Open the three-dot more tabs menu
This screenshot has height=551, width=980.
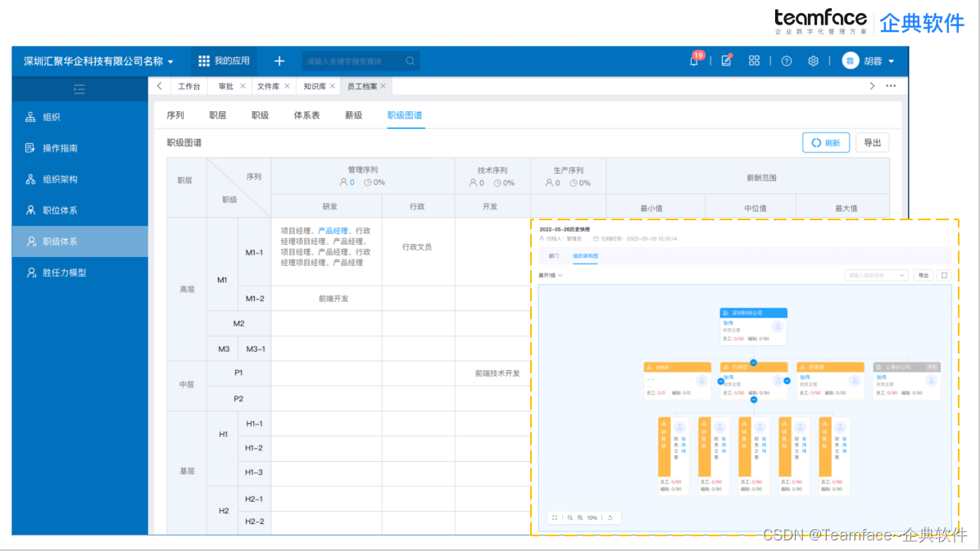tap(892, 86)
